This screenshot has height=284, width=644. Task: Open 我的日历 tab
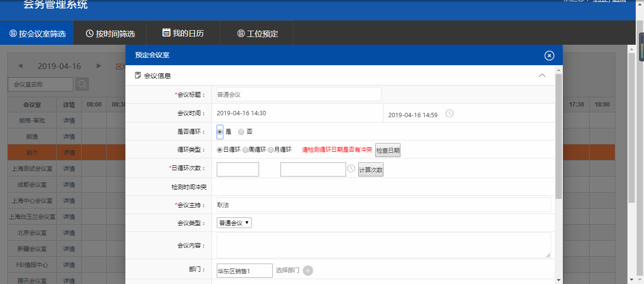(183, 34)
